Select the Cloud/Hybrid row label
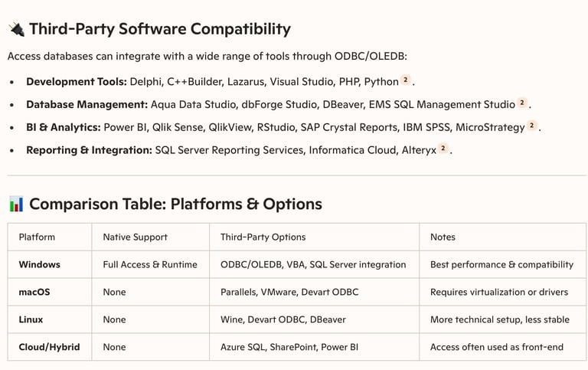588x370 pixels. 48,347
